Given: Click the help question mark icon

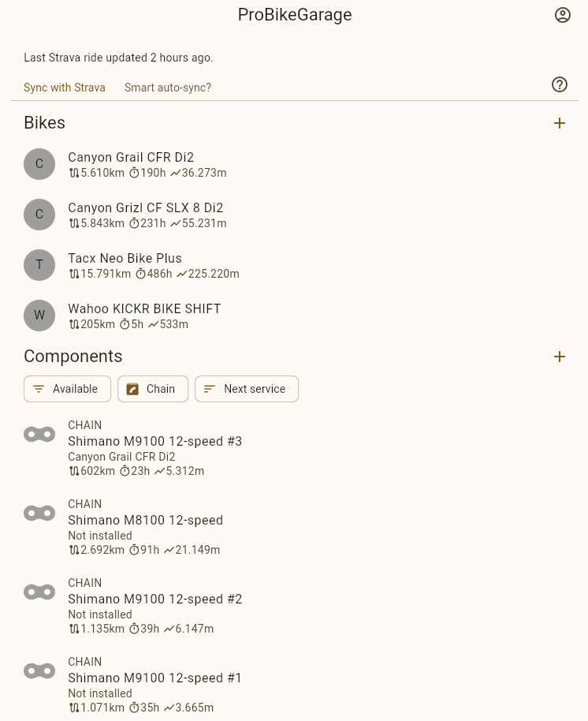Looking at the screenshot, I should tap(560, 84).
